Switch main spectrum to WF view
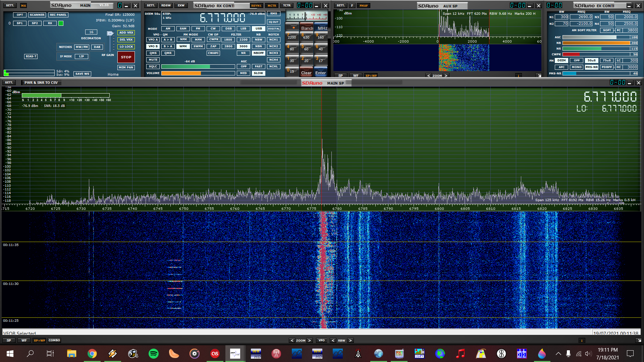 point(24,341)
